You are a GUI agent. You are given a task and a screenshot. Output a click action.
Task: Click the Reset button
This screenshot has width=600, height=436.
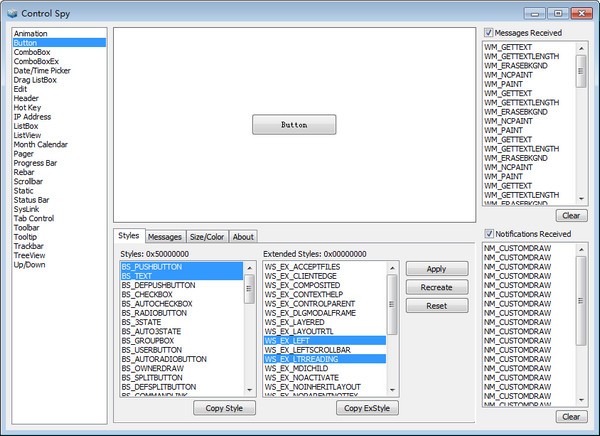point(436,305)
